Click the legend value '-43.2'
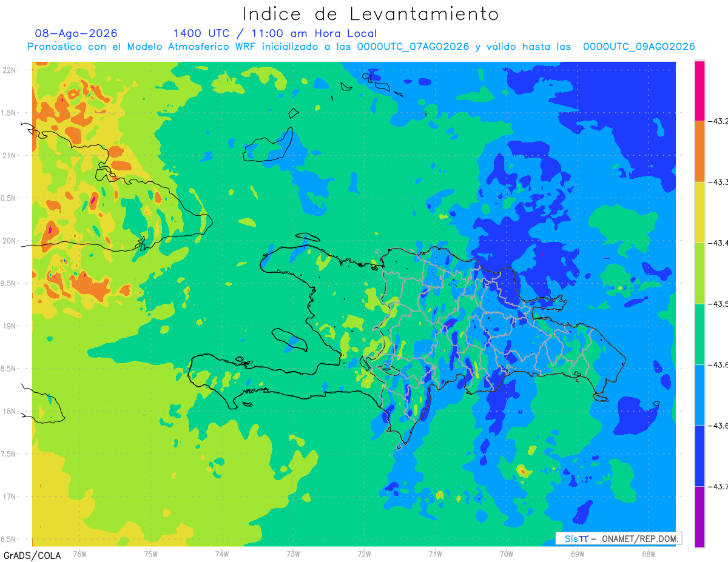The width and height of the screenshot is (728, 562). point(718,121)
